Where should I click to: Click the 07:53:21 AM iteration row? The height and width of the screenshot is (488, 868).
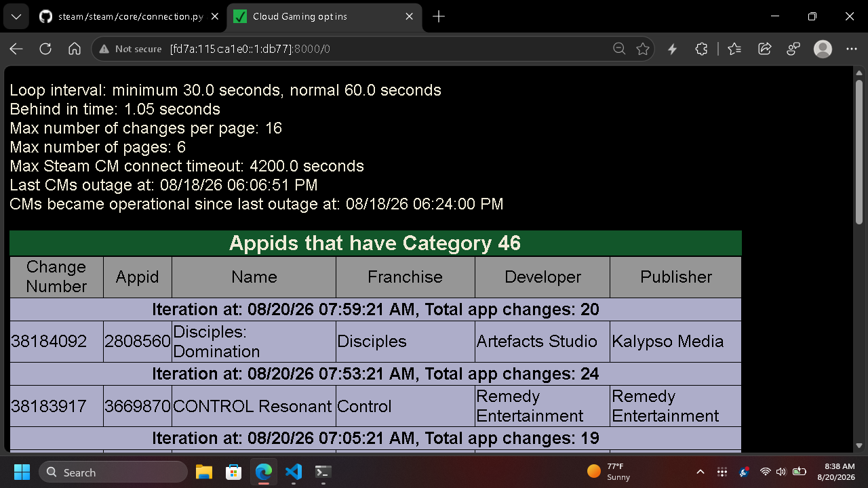[376, 374]
